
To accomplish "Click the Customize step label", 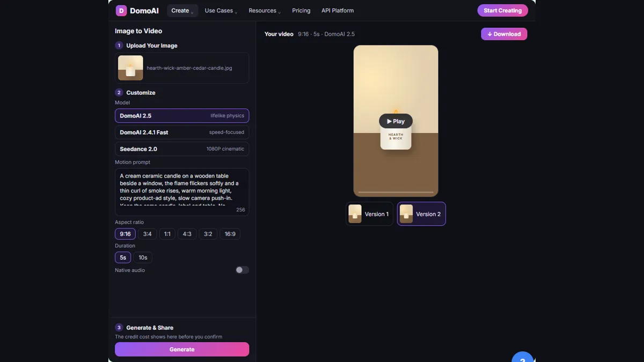I will click(x=141, y=93).
